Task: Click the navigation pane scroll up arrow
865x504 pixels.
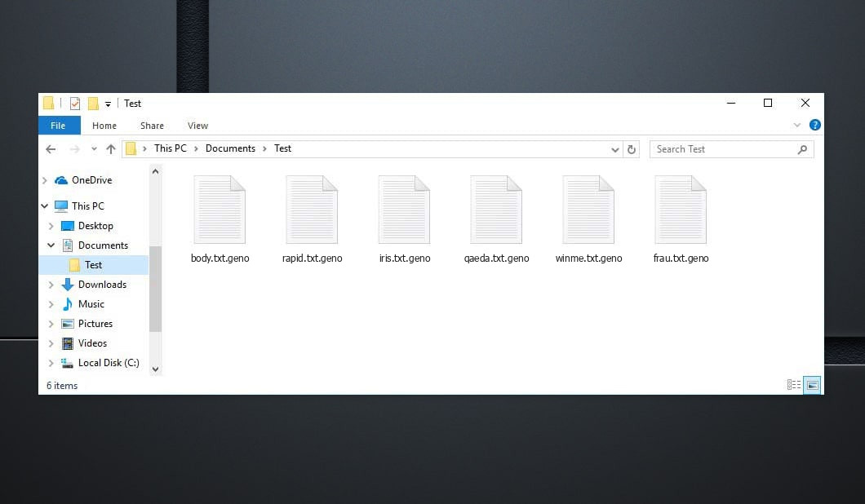Action: 156,171
